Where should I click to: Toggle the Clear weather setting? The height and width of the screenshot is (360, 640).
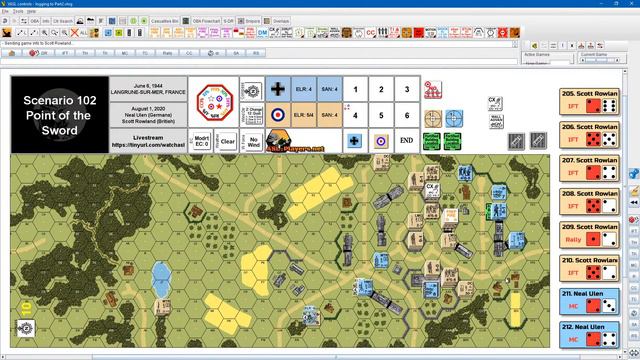(227, 142)
